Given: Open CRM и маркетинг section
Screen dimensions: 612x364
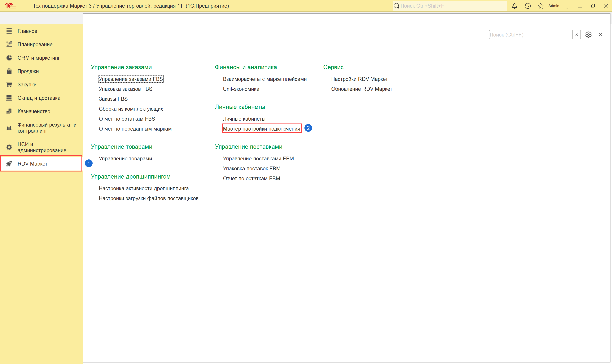Looking at the screenshot, I should (x=38, y=58).
